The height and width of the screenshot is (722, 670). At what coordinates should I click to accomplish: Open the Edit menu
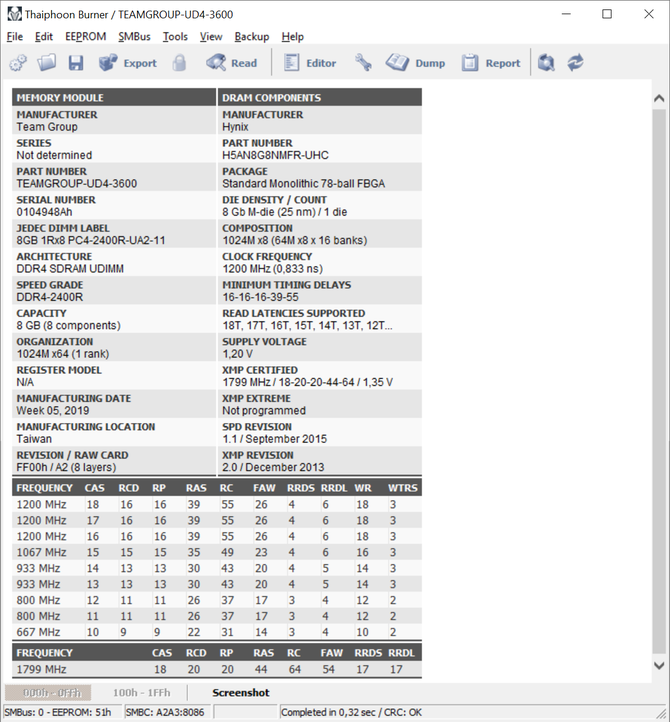coord(44,36)
